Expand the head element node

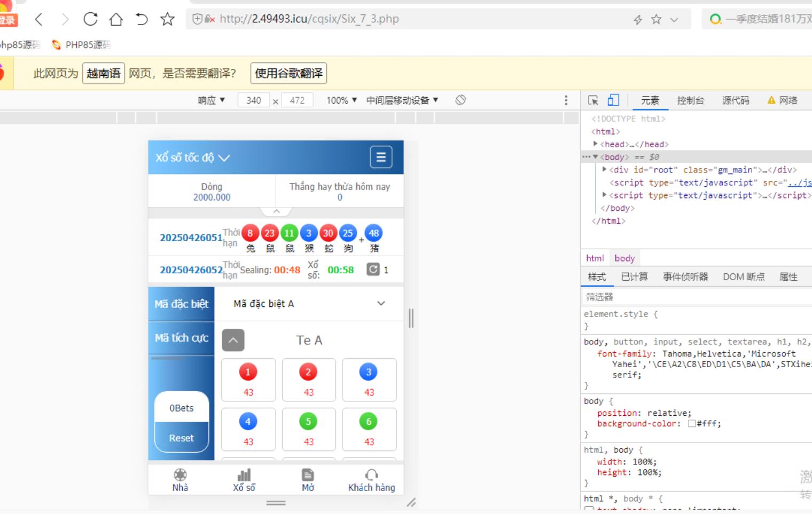click(596, 144)
